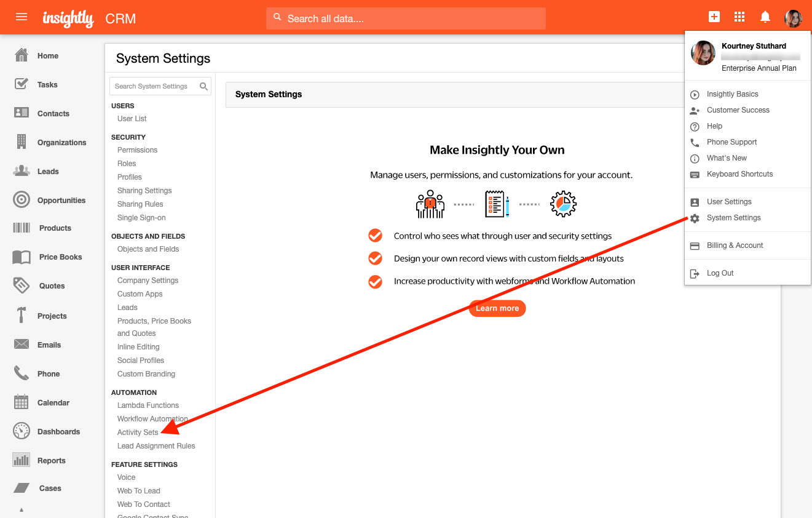The image size is (812, 518).
Task: Click the Learn more button
Action: point(497,308)
